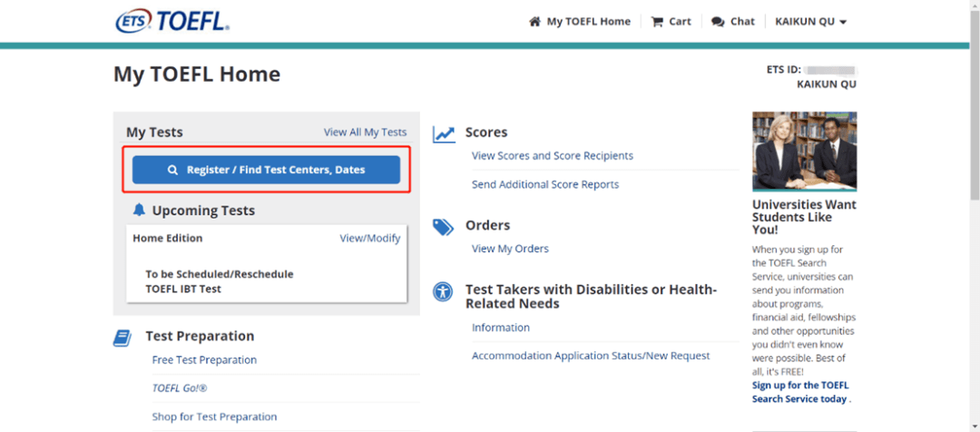Open Free Test Preparation link
Screen dimensions: 980x432
tap(204, 360)
